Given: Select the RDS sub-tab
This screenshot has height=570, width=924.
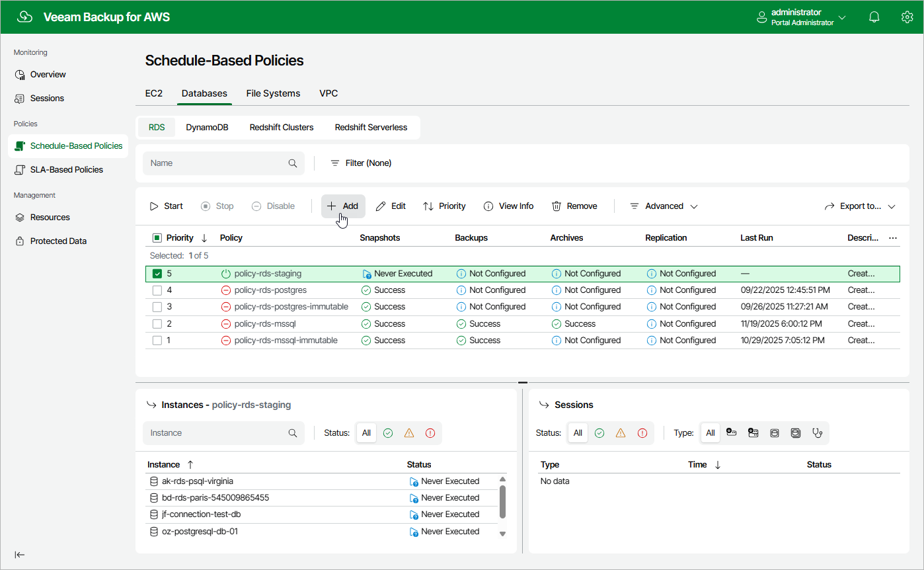Looking at the screenshot, I should click(x=157, y=128).
